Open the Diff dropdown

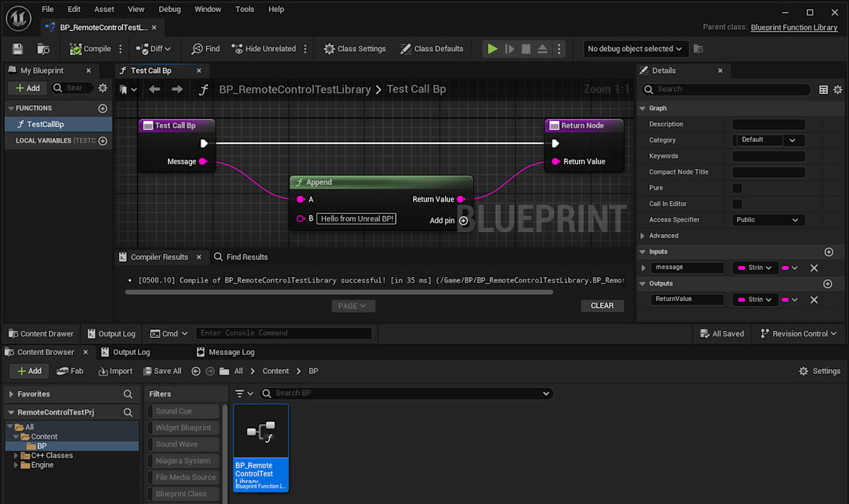tap(154, 49)
